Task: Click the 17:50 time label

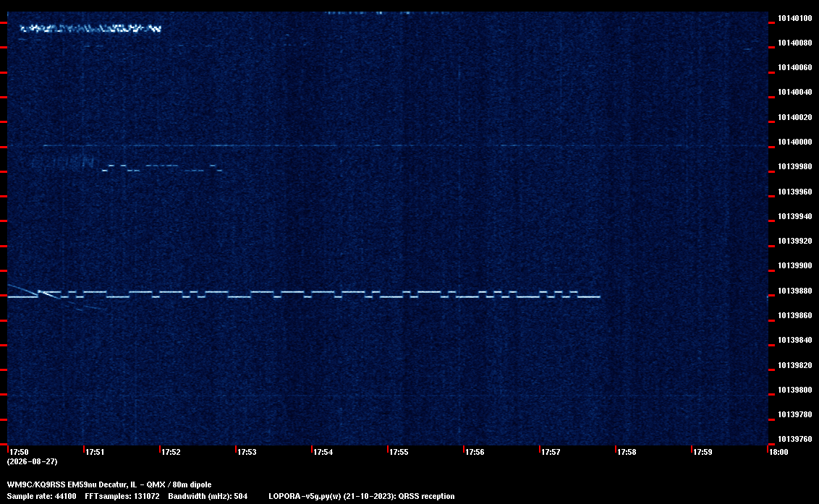Action: [20, 452]
